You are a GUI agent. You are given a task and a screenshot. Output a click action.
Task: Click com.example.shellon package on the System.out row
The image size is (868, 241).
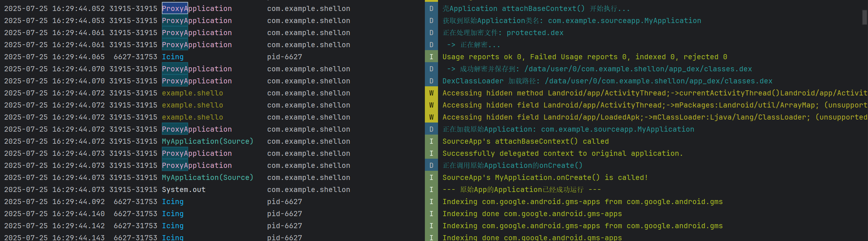tap(309, 189)
